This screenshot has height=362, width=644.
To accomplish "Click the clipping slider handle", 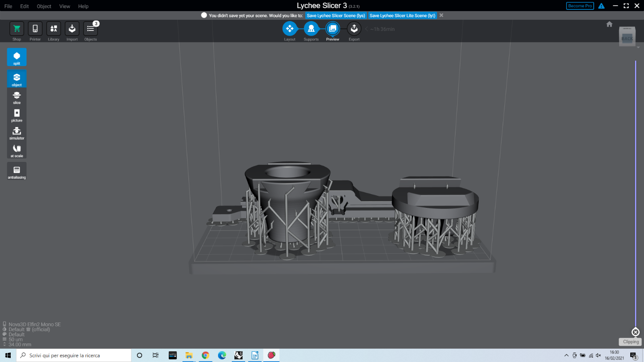I will coord(635,332).
